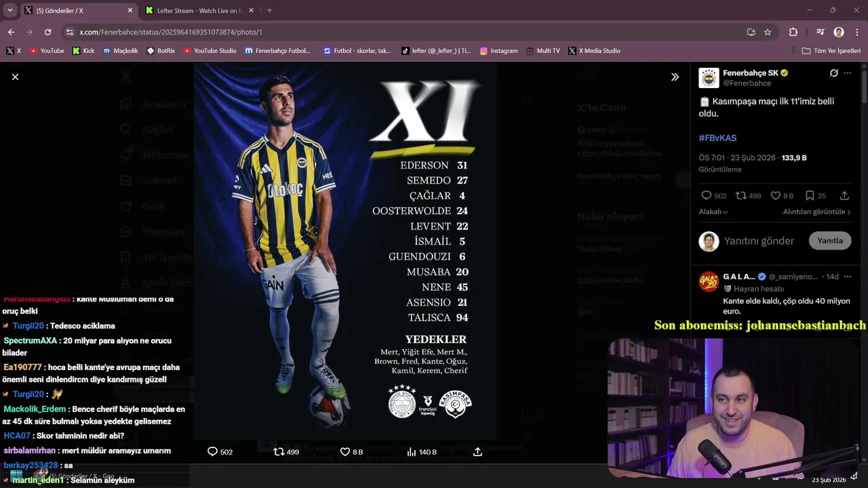The height and width of the screenshot is (488, 868).
Task: Open the BotRix bookmark
Action: click(x=161, y=51)
